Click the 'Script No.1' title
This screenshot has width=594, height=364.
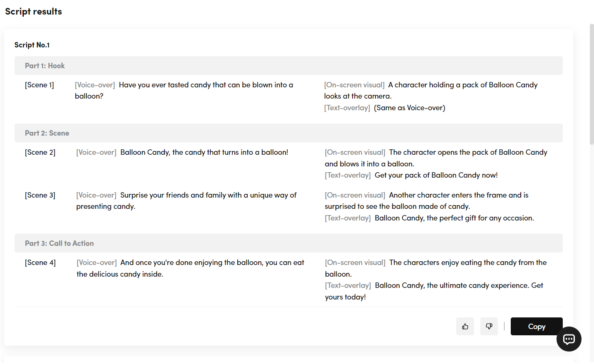[x=32, y=45]
